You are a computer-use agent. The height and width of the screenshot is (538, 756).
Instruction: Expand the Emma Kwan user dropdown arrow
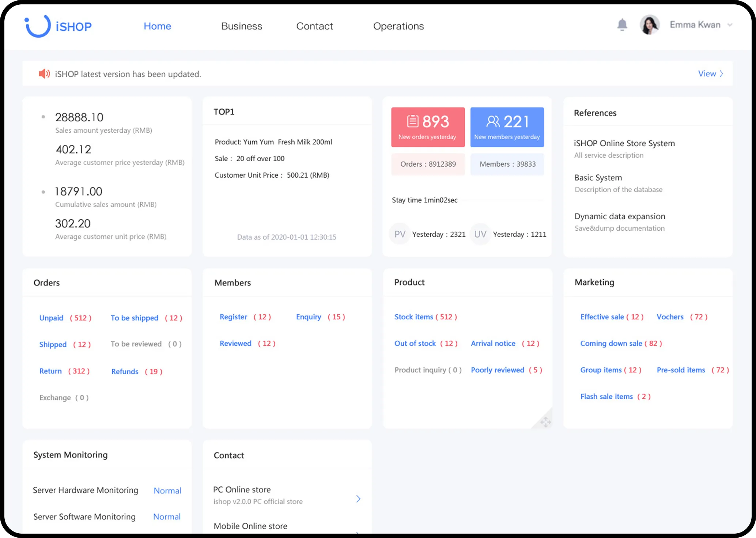(x=730, y=25)
